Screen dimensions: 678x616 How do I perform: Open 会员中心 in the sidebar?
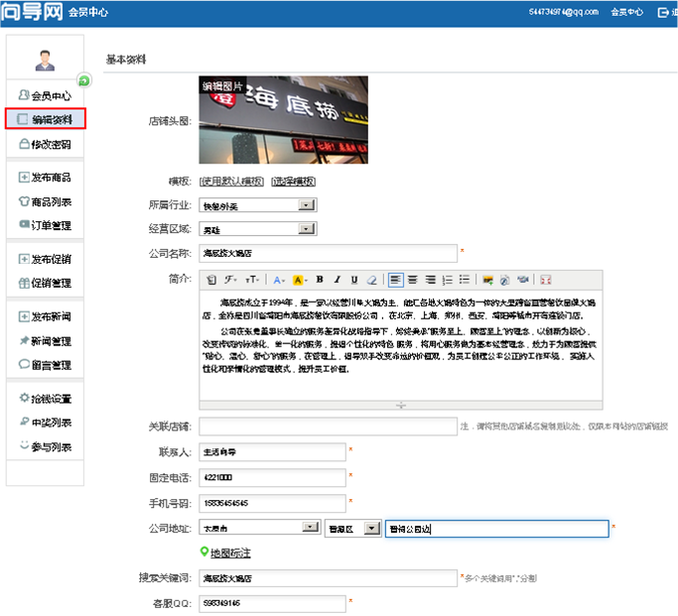coord(45,95)
